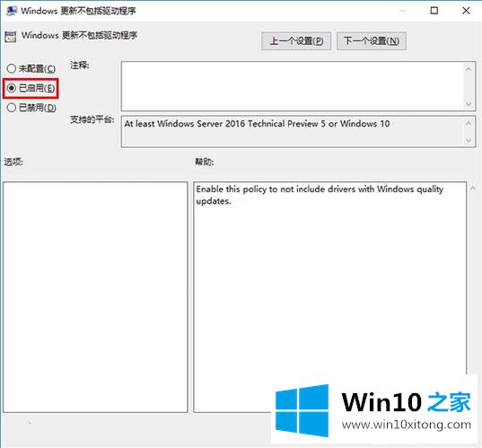Close the policy dialog window
This screenshot has width=482, height=448.
pyautogui.click(x=466, y=11)
